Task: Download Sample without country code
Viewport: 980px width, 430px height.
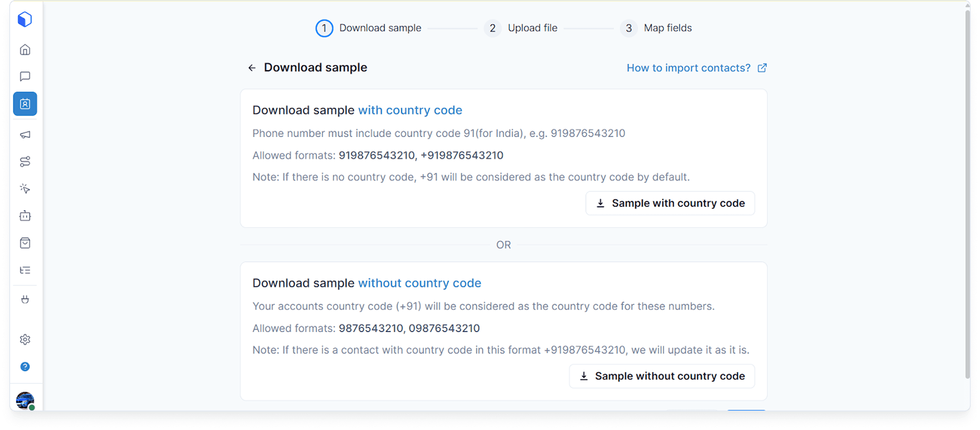Action: tap(662, 376)
